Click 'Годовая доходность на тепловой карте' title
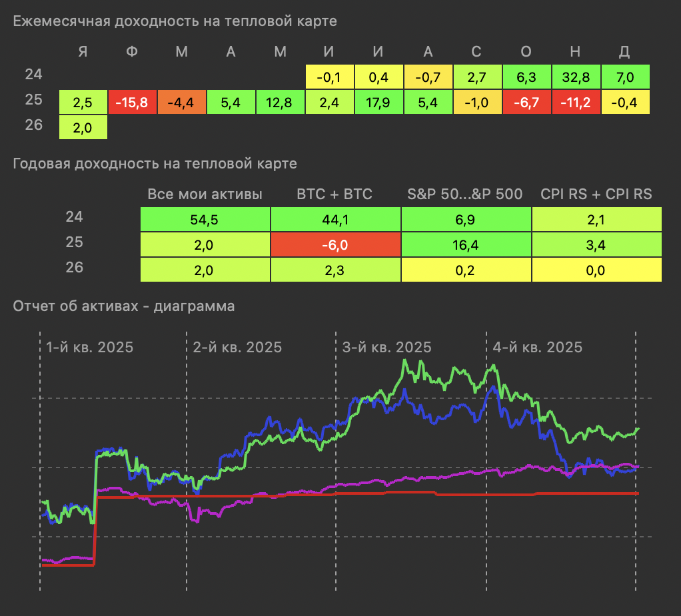This screenshot has height=616, width=681. click(x=155, y=164)
